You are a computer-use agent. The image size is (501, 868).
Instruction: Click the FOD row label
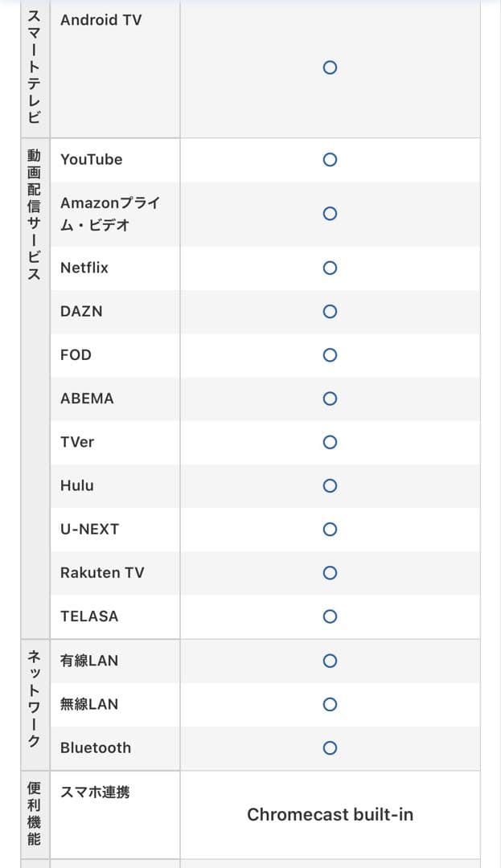pos(76,354)
